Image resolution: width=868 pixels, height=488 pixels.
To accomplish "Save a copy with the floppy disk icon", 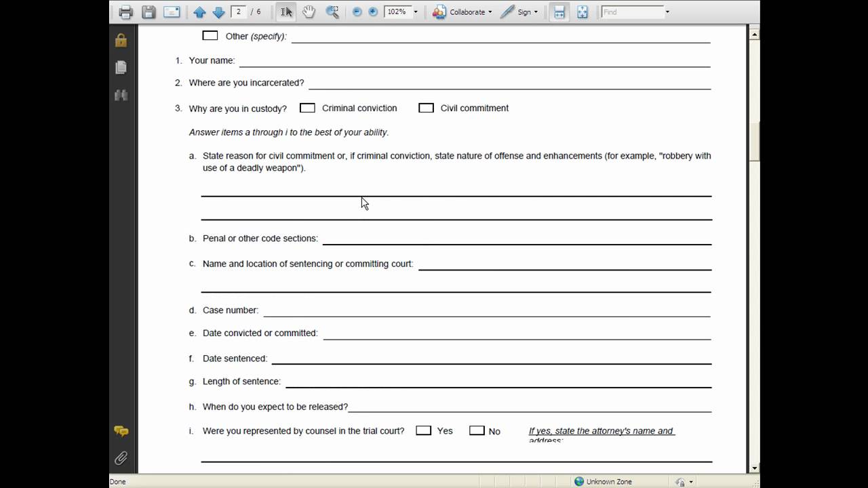I will coord(149,12).
